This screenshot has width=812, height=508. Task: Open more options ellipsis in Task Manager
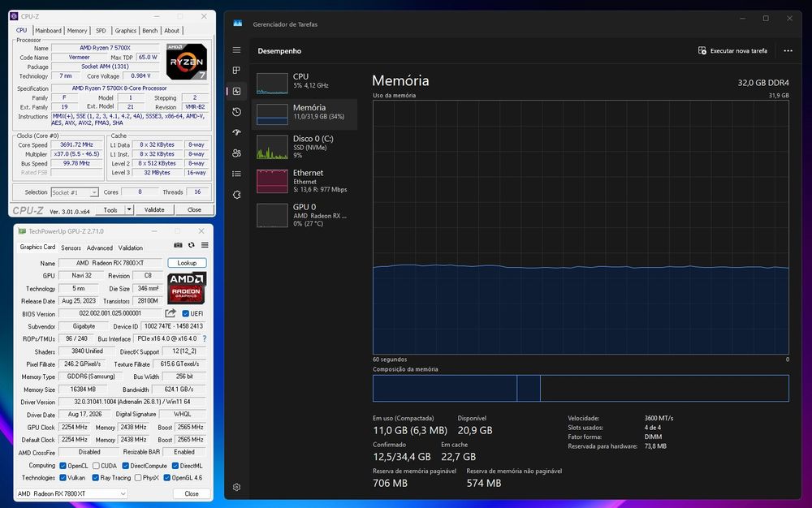[x=788, y=50]
